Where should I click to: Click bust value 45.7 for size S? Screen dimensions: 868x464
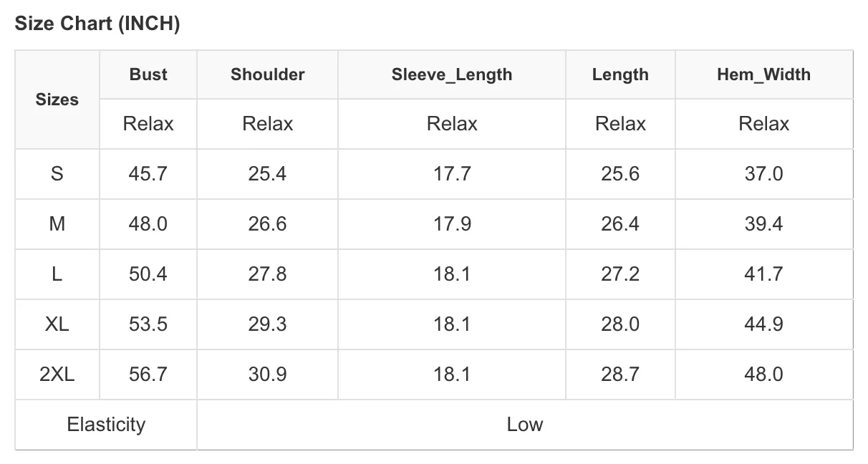coord(148,174)
